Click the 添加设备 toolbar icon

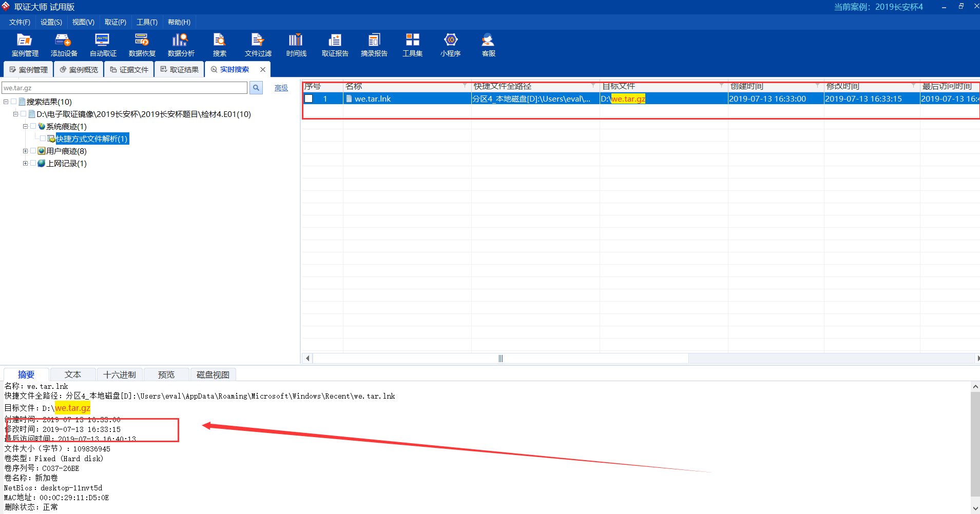64,45
